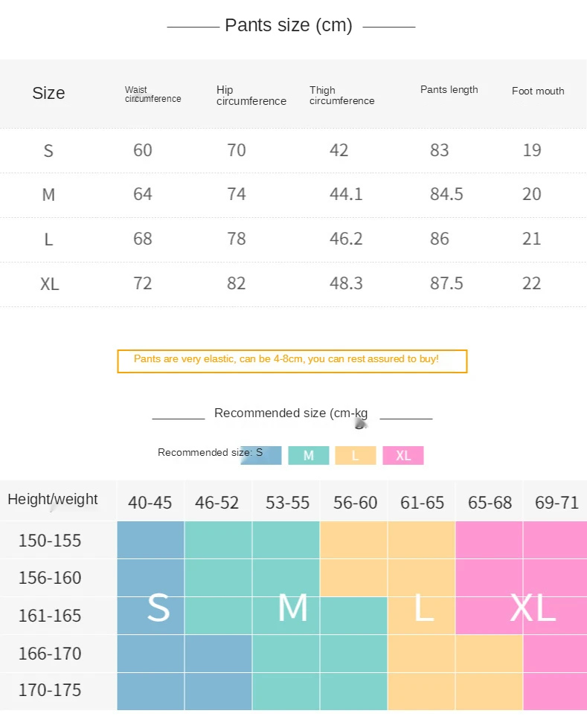The width and height of the screenshot is (587, 728).
Task: Click the XL row label in size table
Action: click(x=49, y=284)
